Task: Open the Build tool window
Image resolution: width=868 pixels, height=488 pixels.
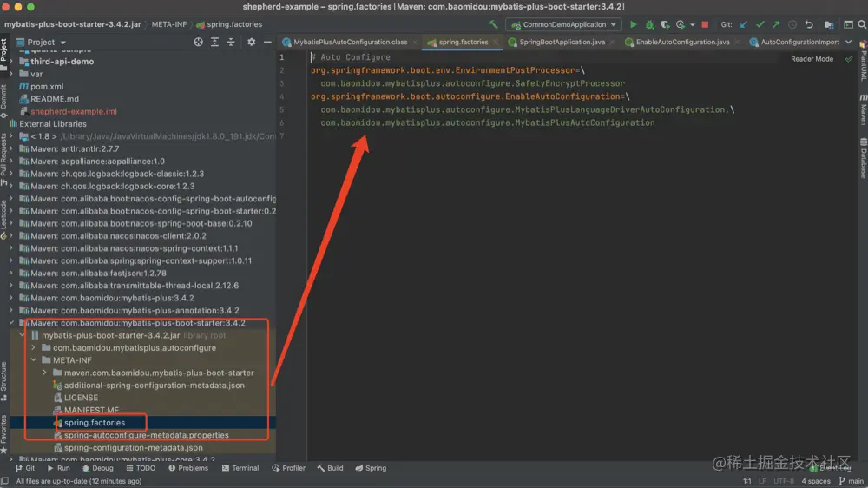Action: [330, 468]
